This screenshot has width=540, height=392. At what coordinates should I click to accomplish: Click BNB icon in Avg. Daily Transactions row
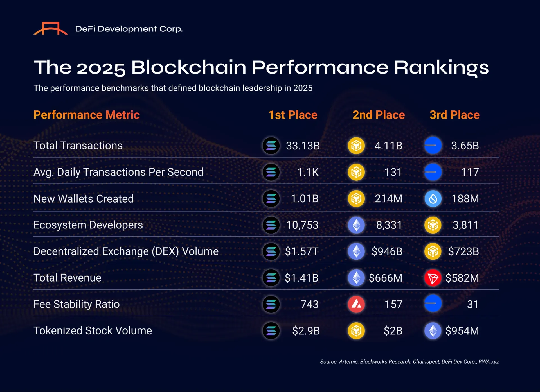point(356,172)
